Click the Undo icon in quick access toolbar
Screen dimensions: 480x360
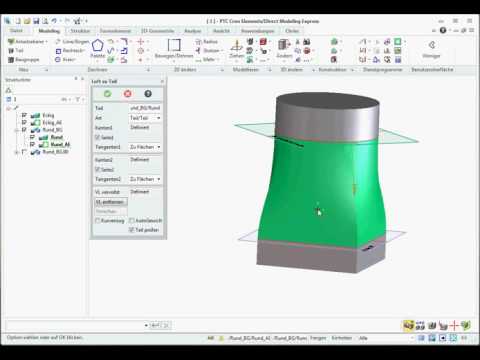(54, 21)
